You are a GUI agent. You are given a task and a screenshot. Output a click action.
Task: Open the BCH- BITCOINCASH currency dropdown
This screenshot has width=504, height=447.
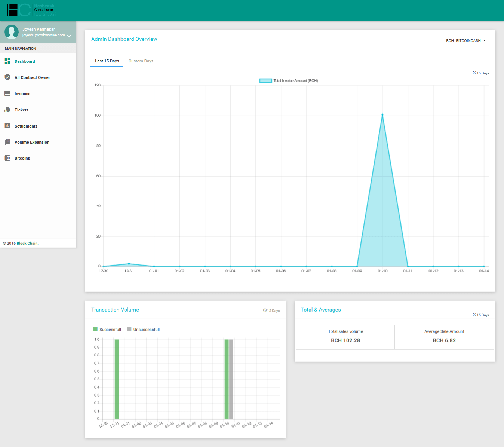[x=466, y=40]
